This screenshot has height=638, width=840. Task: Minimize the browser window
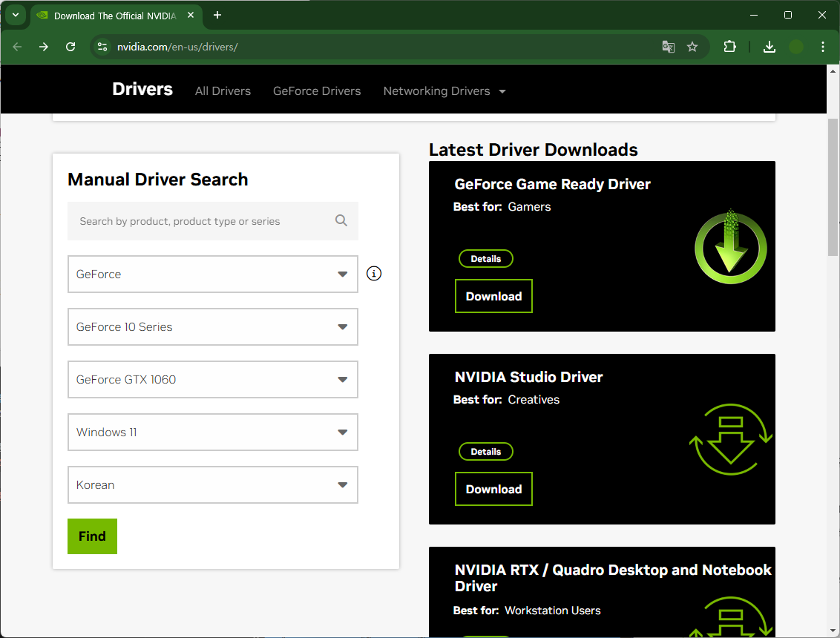[754, 15]
